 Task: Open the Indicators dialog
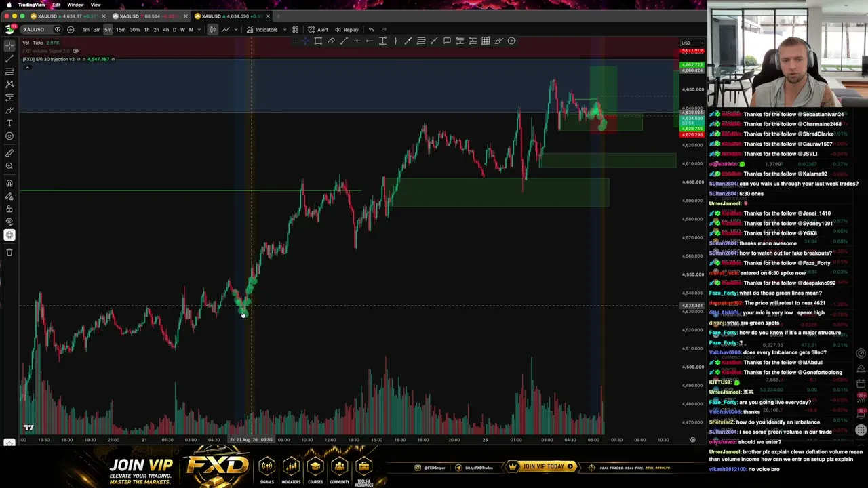click(262, 30)
